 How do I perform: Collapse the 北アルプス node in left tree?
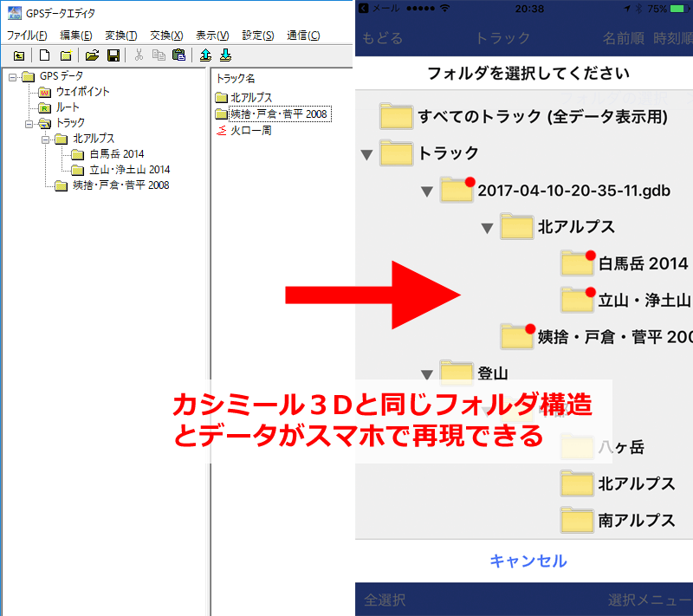[x=45, y=139]
